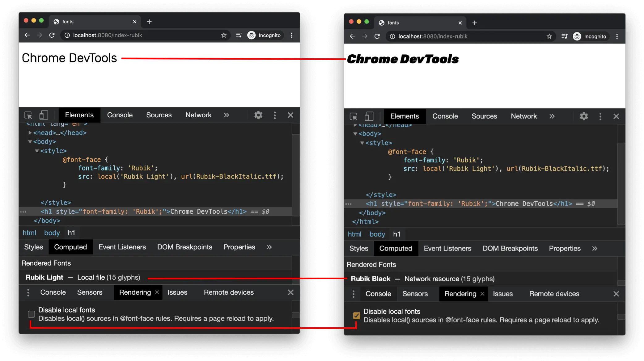Expand head element in left Elements tree

30,133
